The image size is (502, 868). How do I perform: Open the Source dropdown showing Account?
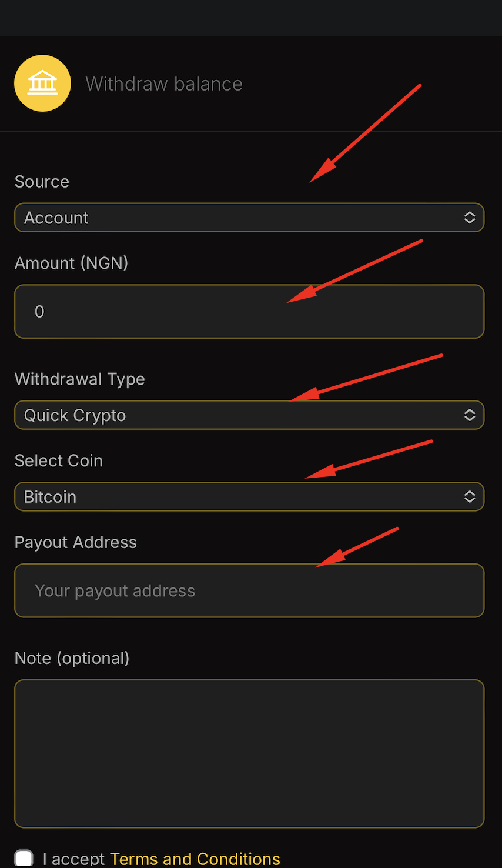[x=235, y=218]
